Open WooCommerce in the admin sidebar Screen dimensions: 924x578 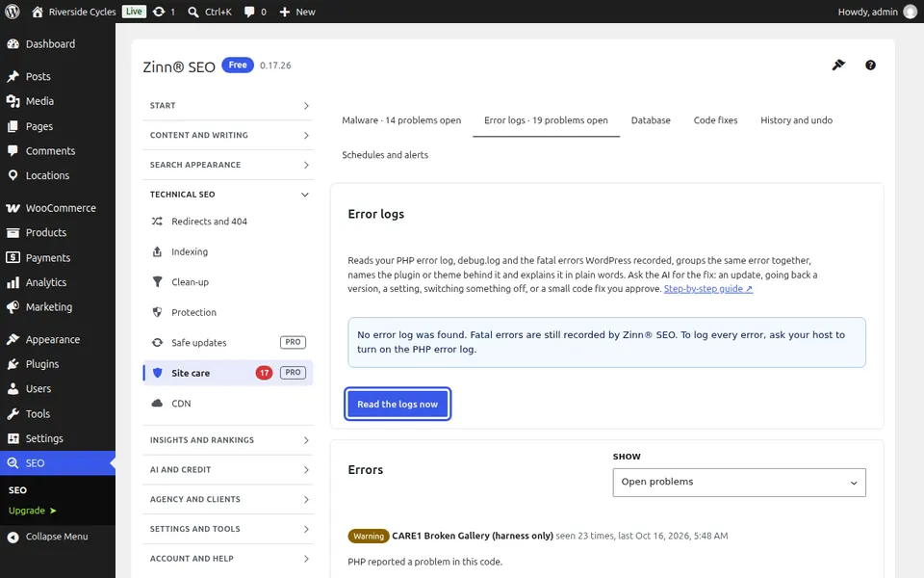[58, 208]
